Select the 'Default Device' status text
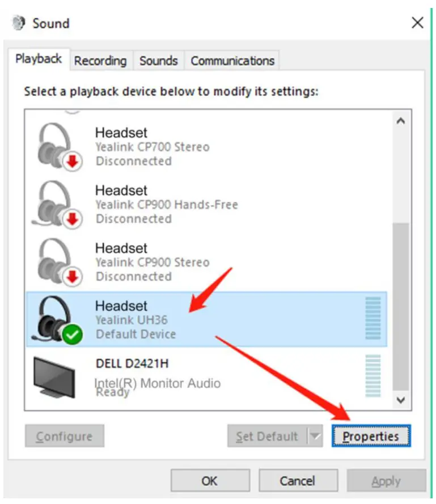This screenshot has height=504, width=436. 136,334
